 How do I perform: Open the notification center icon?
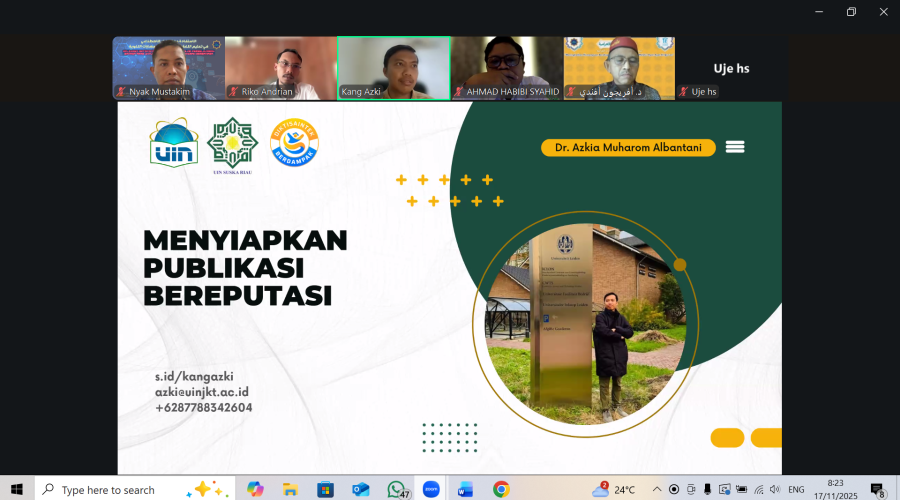[x=877, y=490]
